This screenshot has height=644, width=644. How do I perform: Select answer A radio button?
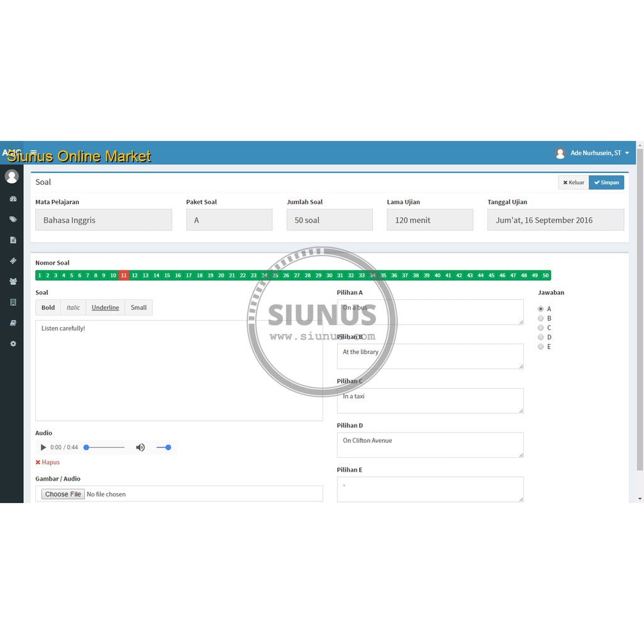(540, 309)
